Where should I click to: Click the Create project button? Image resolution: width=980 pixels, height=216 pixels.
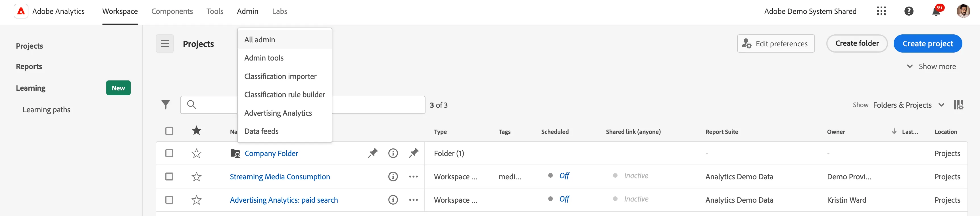click(928, 43)
